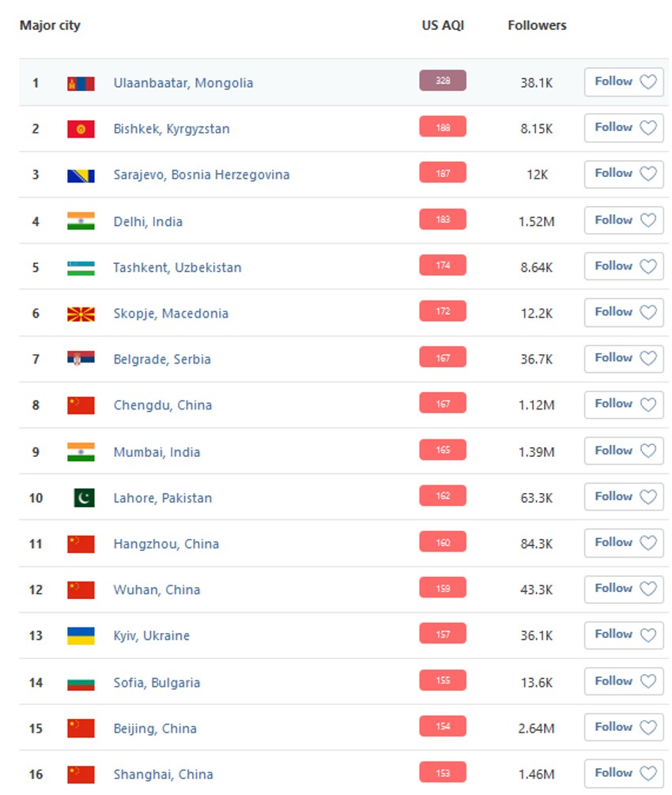672x795 pixels.
Task: Follow Shanghai, China
Action: tap(624, 773)
